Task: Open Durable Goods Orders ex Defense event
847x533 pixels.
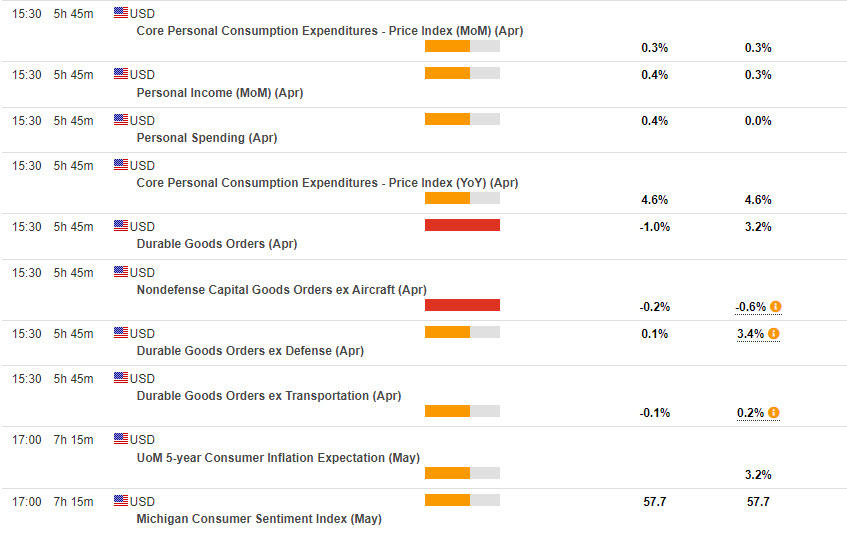Action: [x=249, y=351]
